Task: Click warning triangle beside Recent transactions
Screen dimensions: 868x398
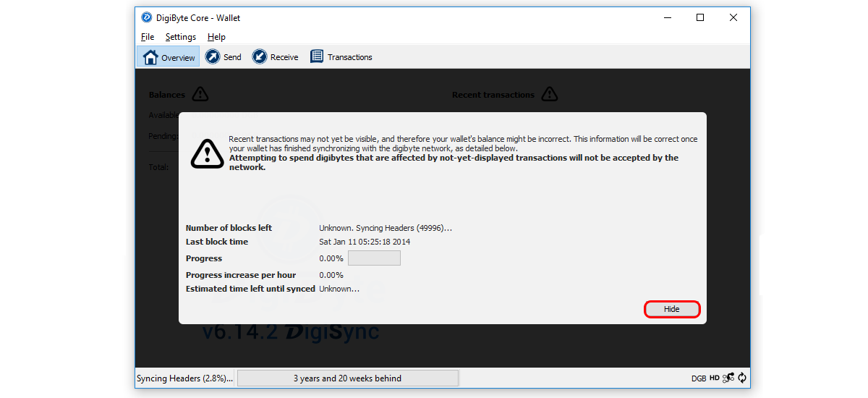Action: click(x=550, y=94)
